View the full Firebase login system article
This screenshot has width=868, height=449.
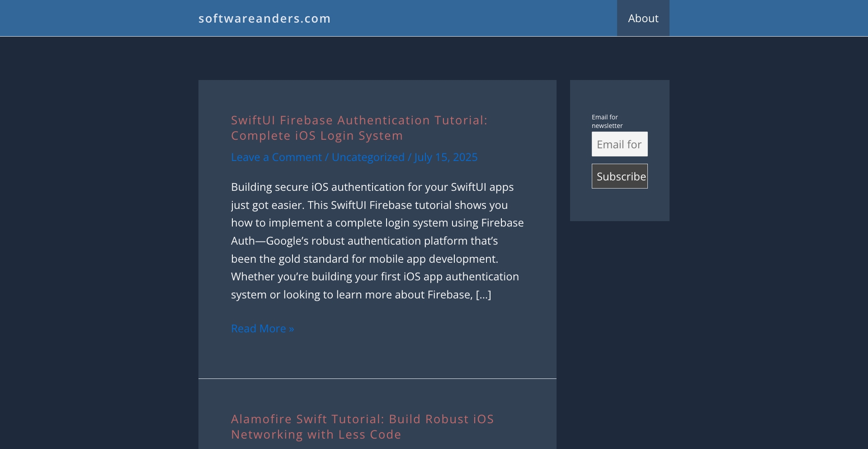pos(262,328)
